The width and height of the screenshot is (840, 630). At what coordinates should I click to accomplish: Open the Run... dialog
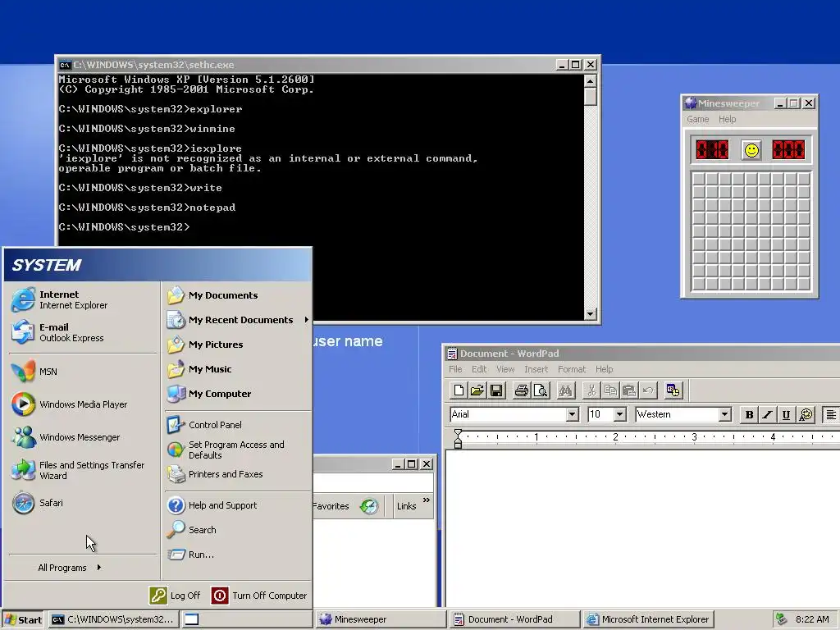(x=237, y=555)
